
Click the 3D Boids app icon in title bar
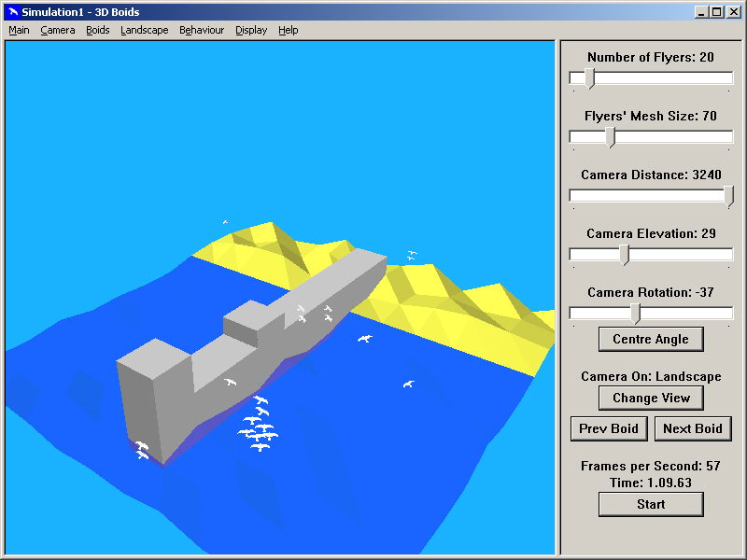click(x=13, y=12)
